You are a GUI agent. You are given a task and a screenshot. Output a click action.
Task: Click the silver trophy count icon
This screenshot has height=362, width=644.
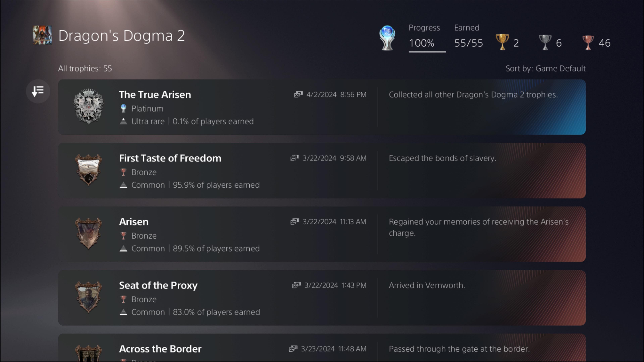click(545, 42)
